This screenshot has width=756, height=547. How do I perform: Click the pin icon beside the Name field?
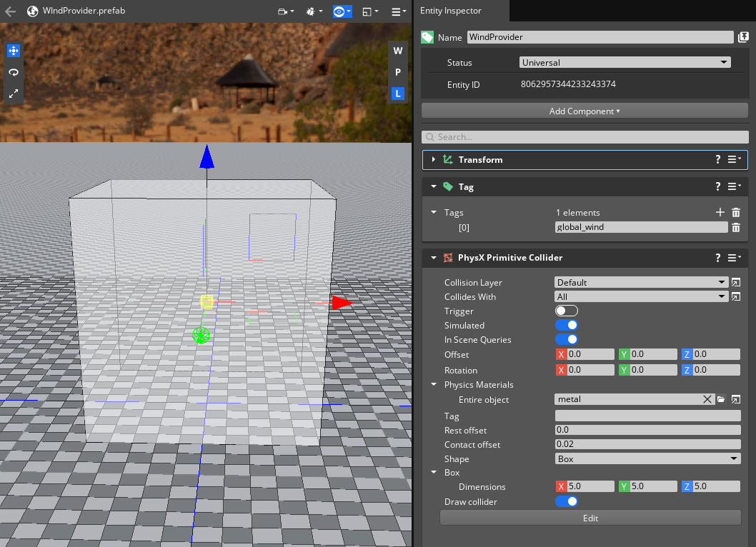pyautogui.click(x=745, y=36)
